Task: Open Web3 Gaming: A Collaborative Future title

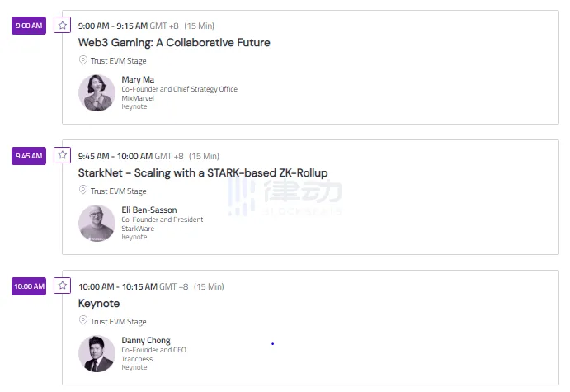Action: [x=174, y=43]
